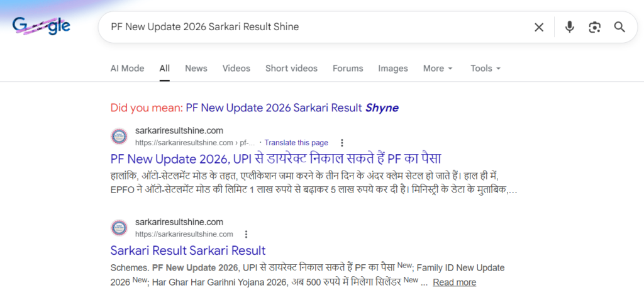Open the Videos results tab
Viewport: 644px width, 307px height.
tap(236, 69)
